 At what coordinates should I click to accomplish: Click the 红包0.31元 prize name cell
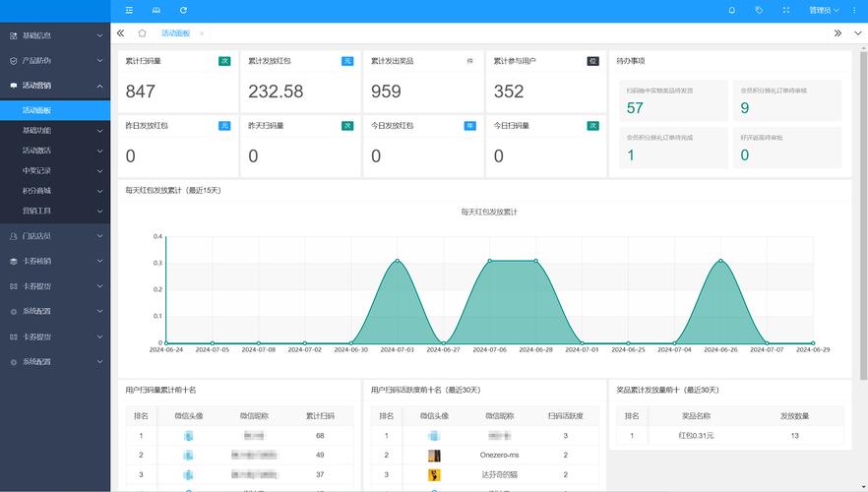click(696, 436)
